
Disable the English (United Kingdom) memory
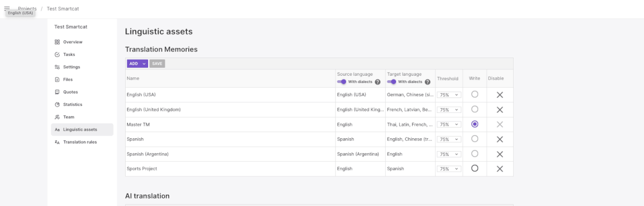(x=500, y=110)
